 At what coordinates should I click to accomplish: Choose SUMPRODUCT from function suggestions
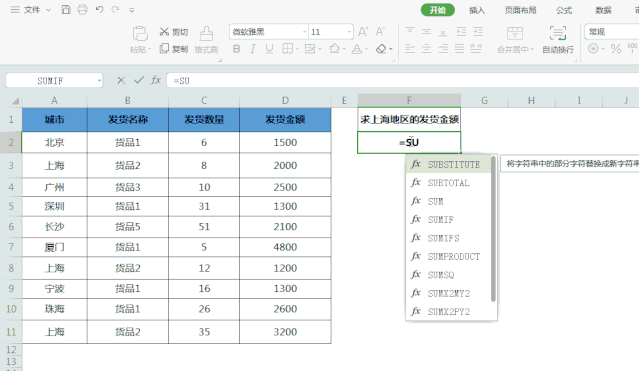tap(448, 256)
